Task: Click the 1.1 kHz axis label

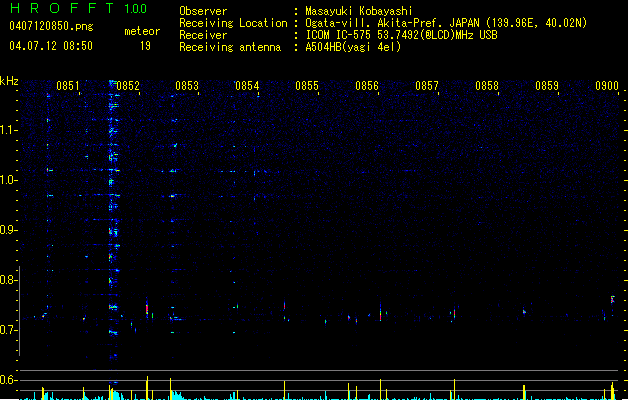Action: (9, 130)
